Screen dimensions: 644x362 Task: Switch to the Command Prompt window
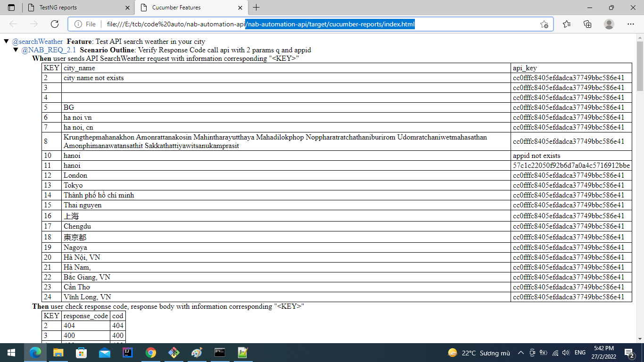coord(220,353)
